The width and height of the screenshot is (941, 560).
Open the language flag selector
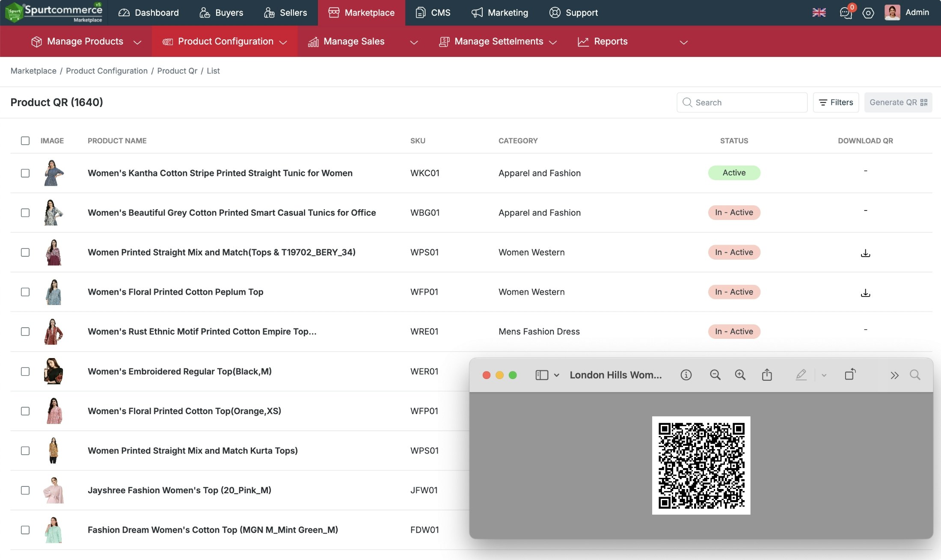pyautogui.click(x=819, y=12)
